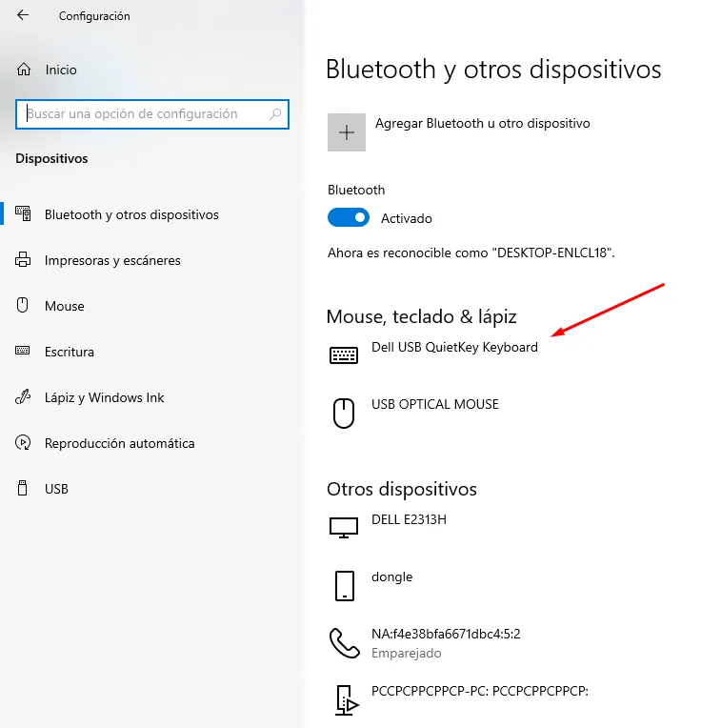Click the back arrow in Configuración
Viewport: 721px width, 728px height.
point(23,16)
